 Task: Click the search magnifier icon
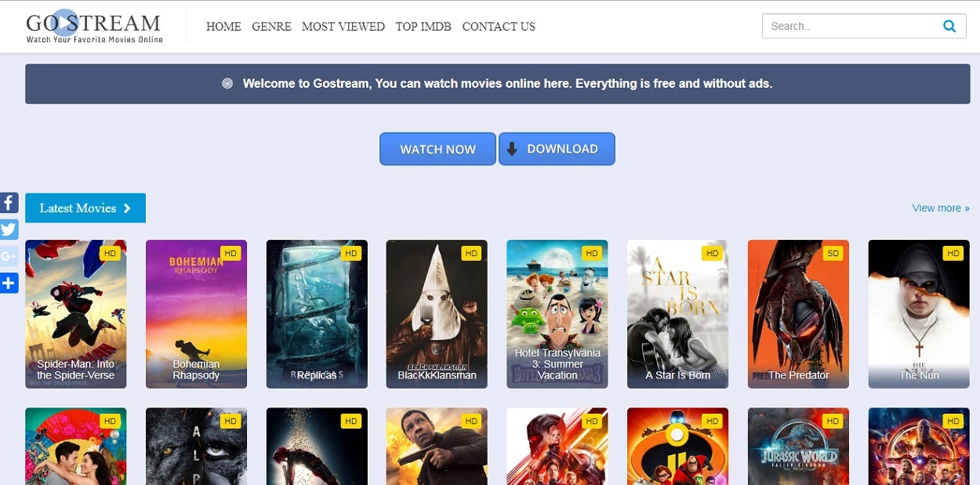949,26
